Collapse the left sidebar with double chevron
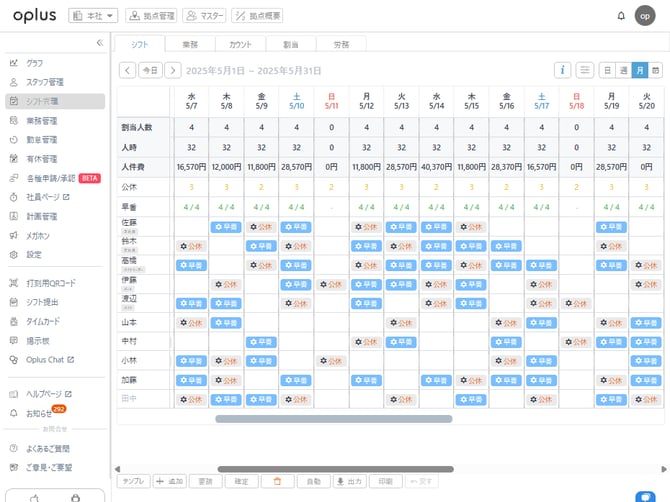Viewport: 670px width, 502px height. point(99,43)
